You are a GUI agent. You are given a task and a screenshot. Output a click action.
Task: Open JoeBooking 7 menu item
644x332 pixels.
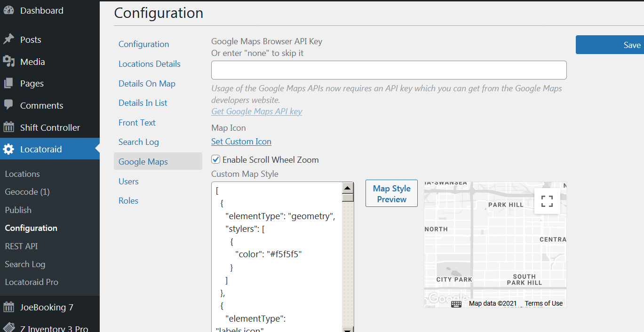tap(50, 307)
